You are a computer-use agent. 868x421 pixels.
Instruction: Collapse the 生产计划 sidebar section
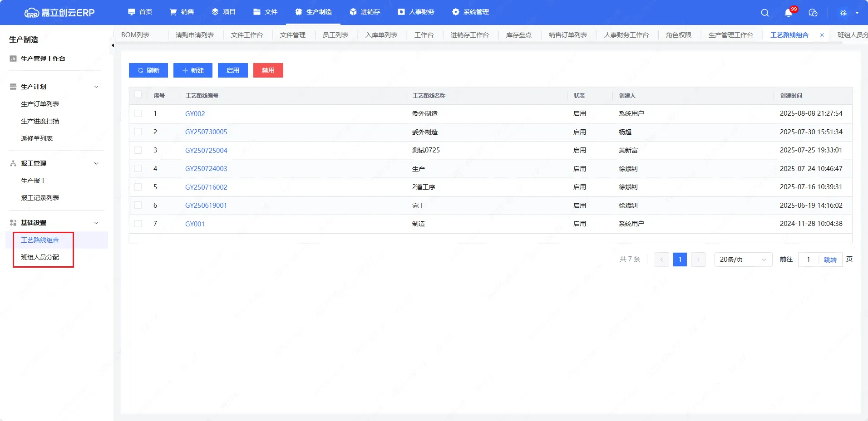click(x=96, y=87)
